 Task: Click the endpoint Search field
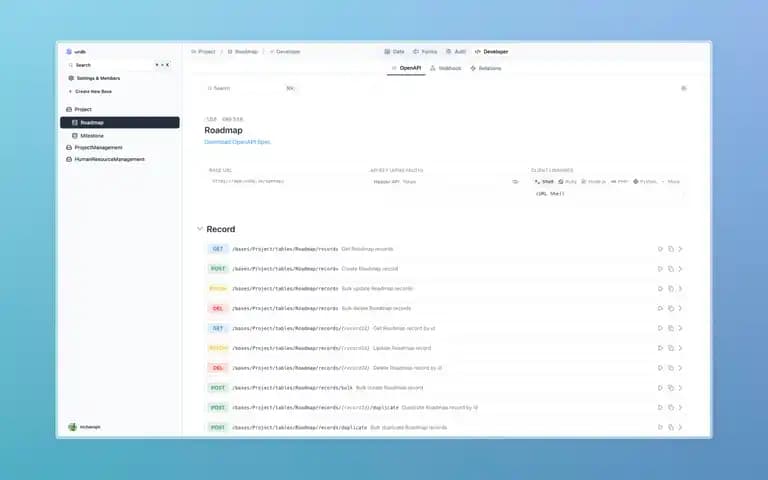tap(251, 88)
